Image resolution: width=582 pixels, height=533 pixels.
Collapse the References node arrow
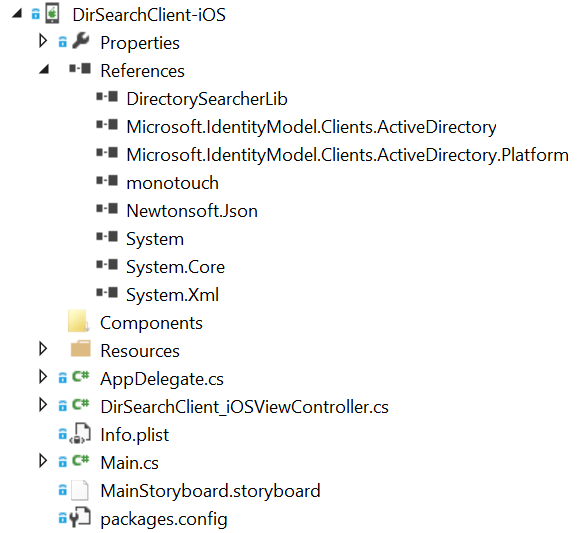coord(44,69)
